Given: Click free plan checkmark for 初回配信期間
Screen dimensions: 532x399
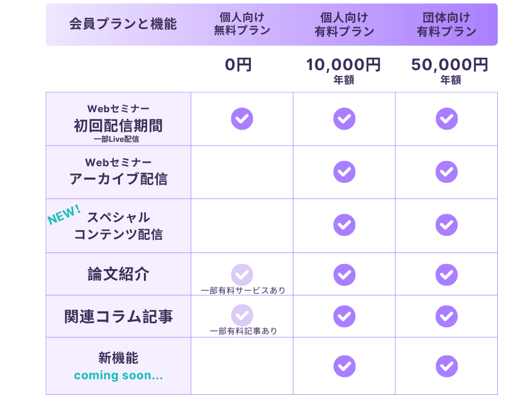Looking at the screenshot, I should (x=242, y=119).
